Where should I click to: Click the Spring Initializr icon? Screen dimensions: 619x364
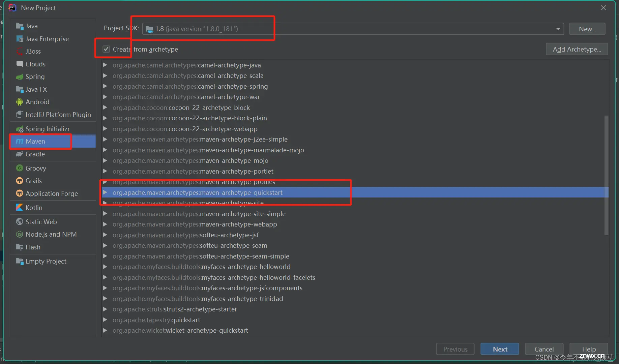click(20, 129)
